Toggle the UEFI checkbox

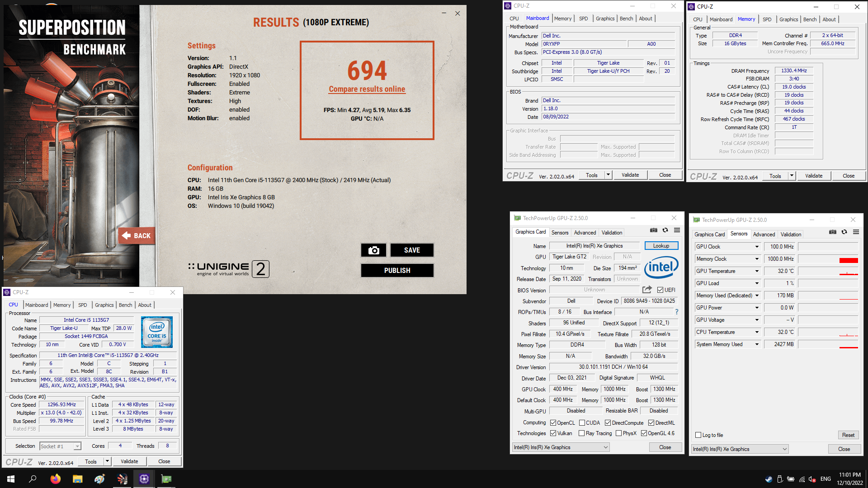tap(660, 290)
